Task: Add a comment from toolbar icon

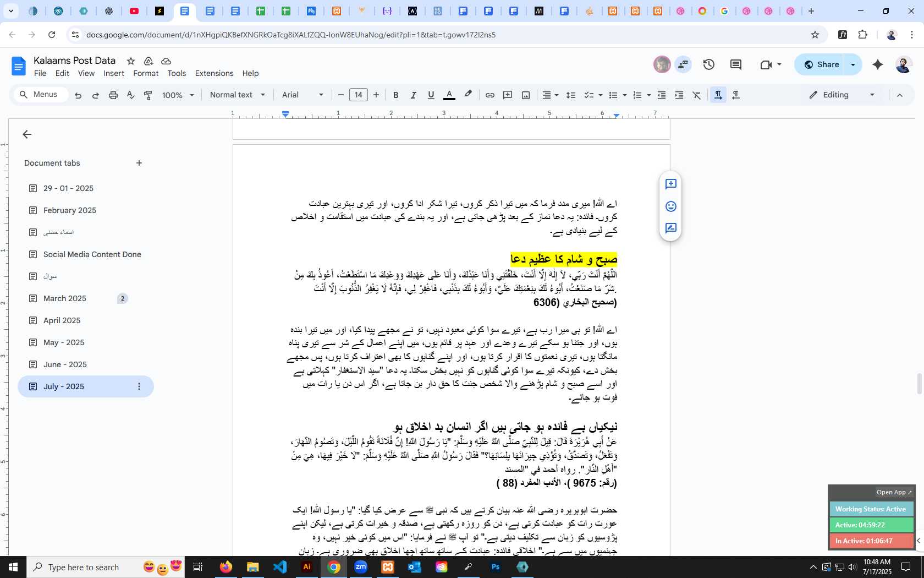Action: pyautogui.click(x=508, y=95)
